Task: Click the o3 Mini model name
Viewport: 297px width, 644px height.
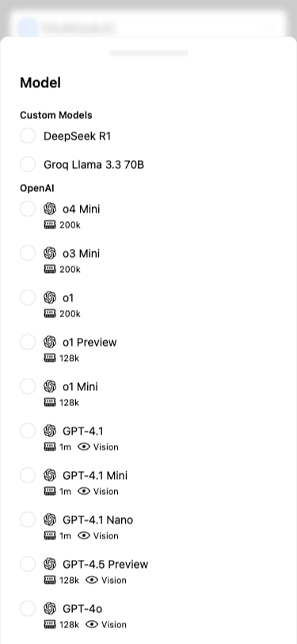Action: [x=82, y=254]
